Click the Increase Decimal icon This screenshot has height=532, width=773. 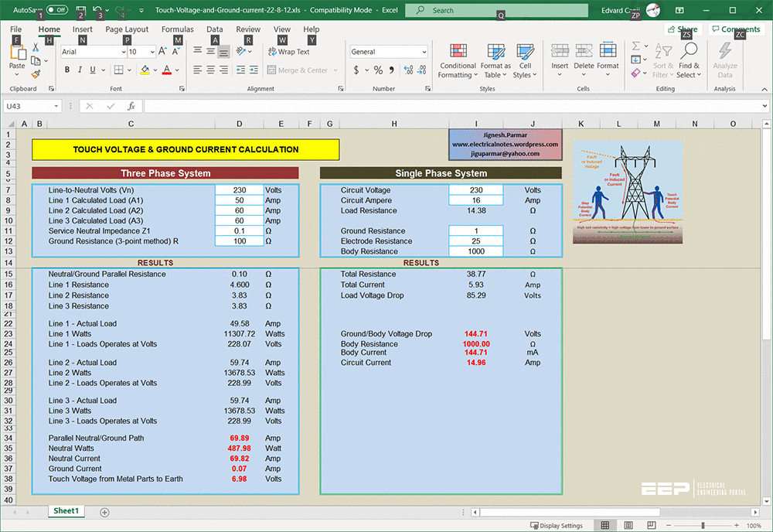click(408, 70)
